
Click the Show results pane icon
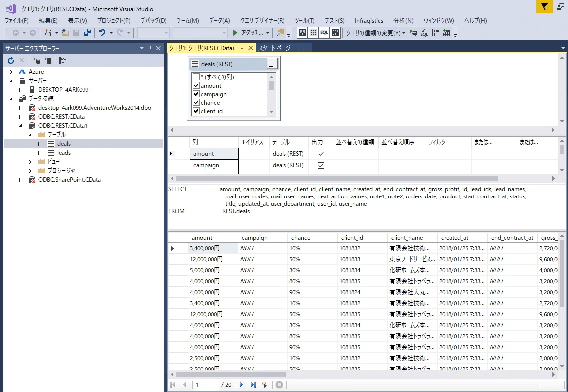[x=335, y=33]
